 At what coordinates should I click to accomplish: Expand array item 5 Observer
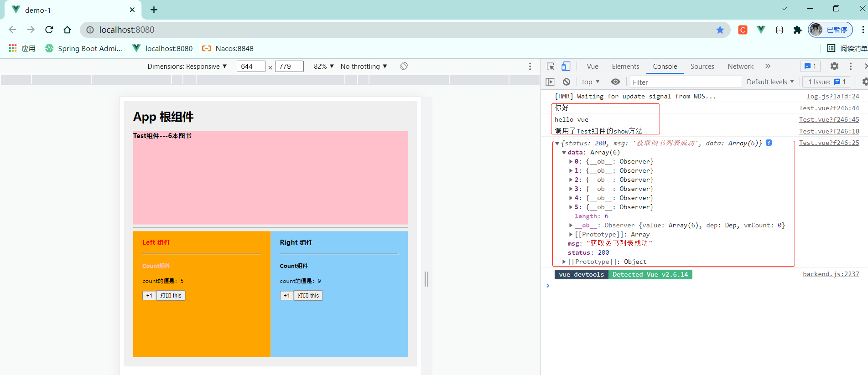[571, 207]
